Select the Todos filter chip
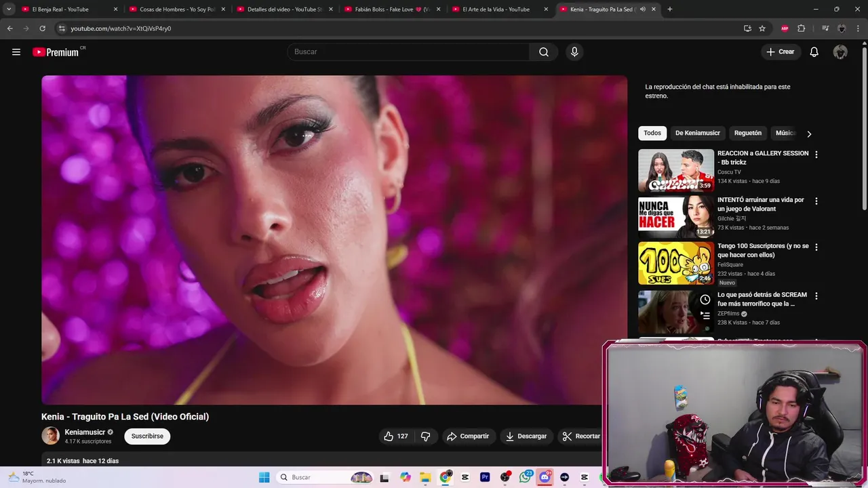This screenshot has height=488, width=868. [652, 134]
